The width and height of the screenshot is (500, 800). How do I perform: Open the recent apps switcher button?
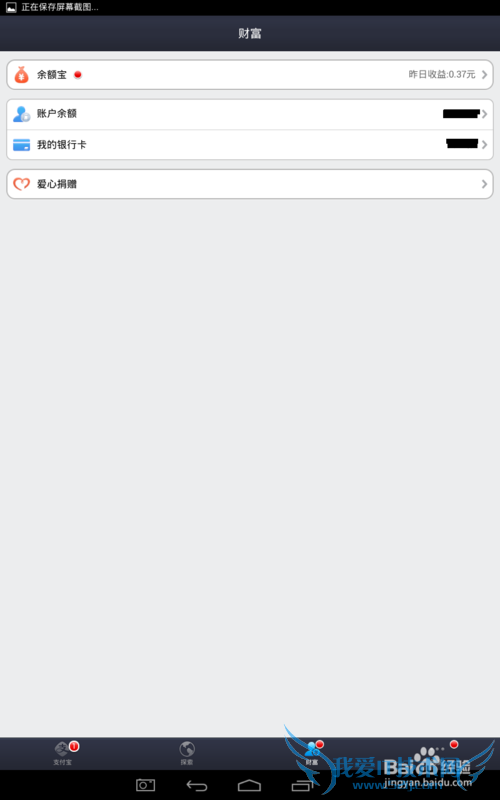tap(302, 786)
